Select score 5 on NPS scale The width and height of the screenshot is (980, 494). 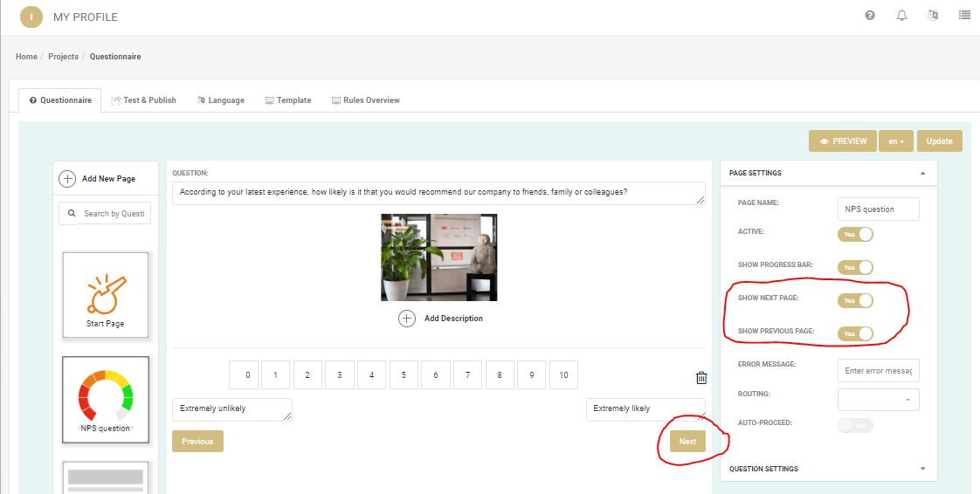click(404, 374)
